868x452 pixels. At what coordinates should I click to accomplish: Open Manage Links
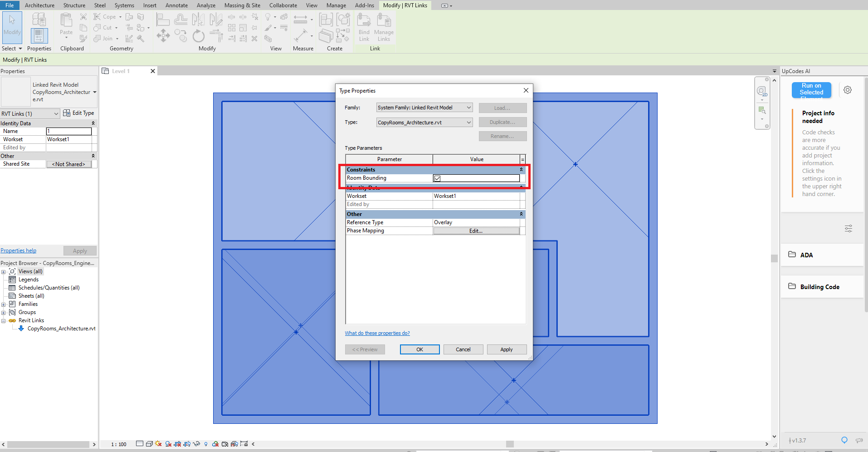384,27
